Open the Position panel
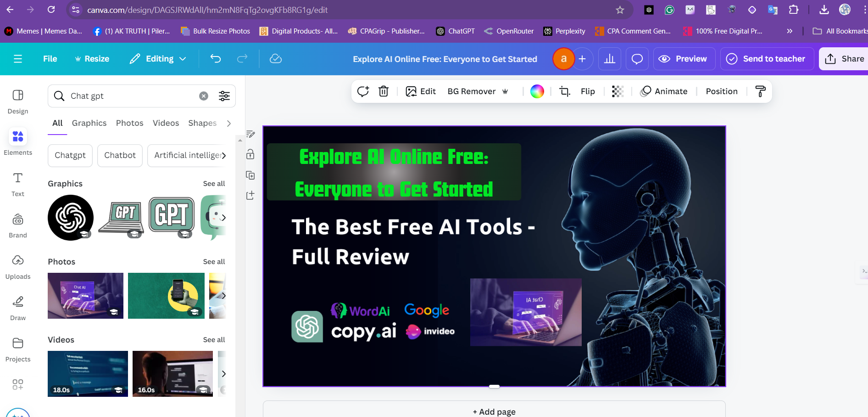The height and width of the screenshot is (417, 868). 722,91
